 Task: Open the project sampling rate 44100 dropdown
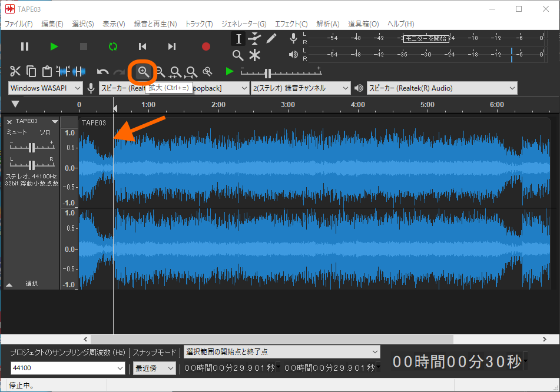tap(68, 368)
